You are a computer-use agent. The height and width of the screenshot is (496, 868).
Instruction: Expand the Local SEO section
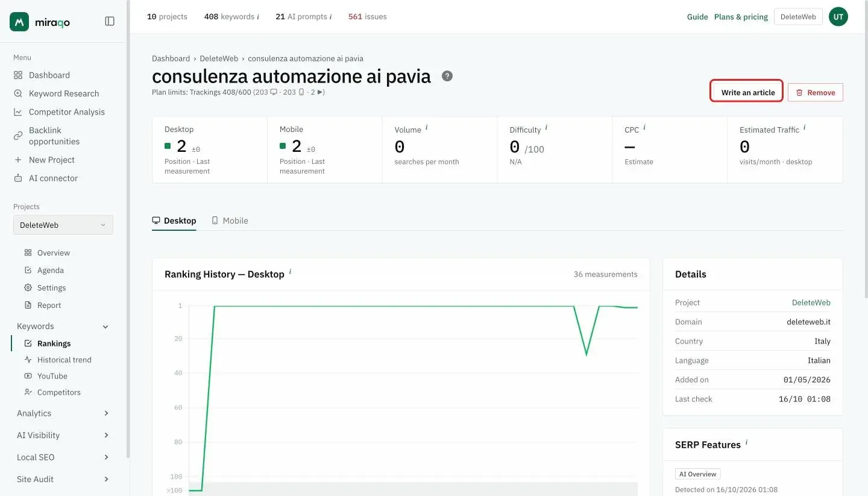106,457
